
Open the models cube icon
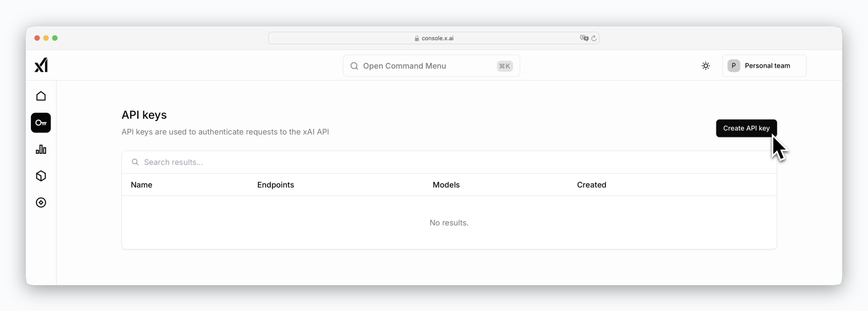click(x=41, y=176)
